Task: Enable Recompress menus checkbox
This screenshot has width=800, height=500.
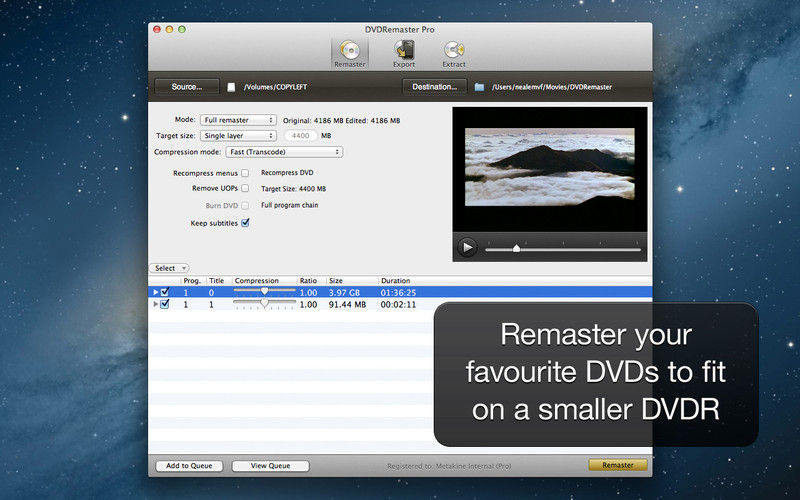Action: click(245, 173)
